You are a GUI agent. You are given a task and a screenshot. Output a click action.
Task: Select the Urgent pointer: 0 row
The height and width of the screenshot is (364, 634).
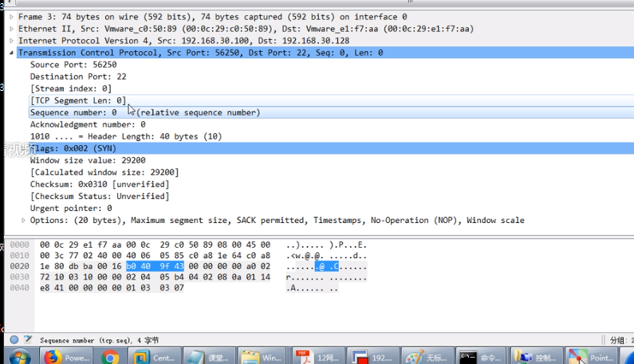(x=331, y=209)
